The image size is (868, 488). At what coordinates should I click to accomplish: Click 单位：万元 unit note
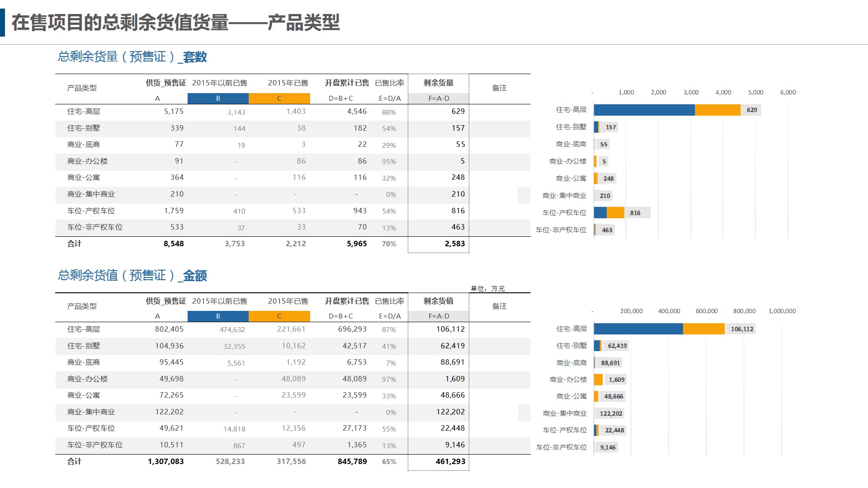pyautogui.click(x=487, y=288)
